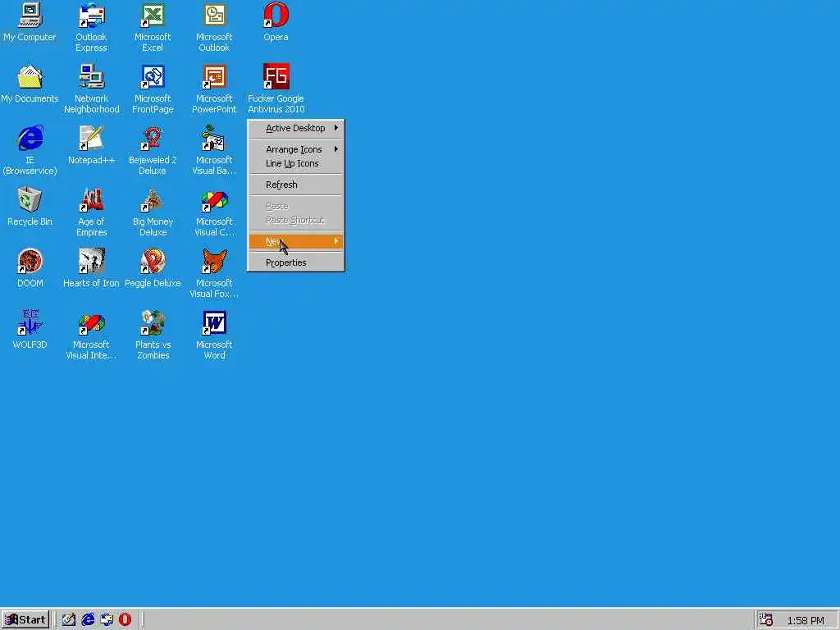Select the Microsoft PowerPoint shortcut
The width and height of the screenshot is (840, 630).
[x=214, y=89]
